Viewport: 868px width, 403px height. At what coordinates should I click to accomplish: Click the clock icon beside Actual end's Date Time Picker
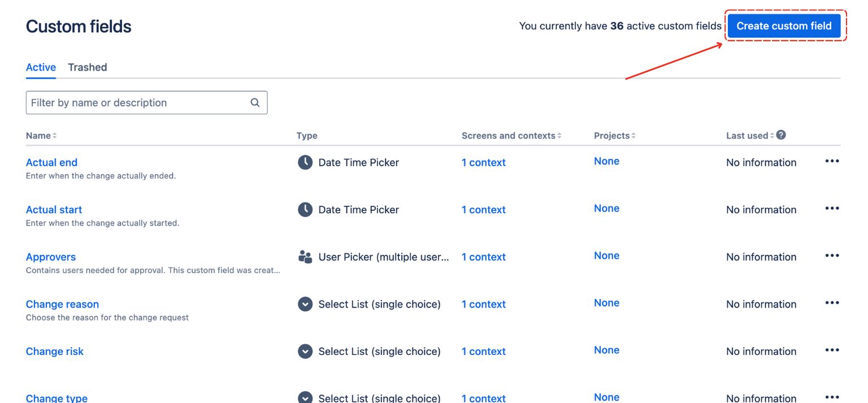tap(305, 162)
